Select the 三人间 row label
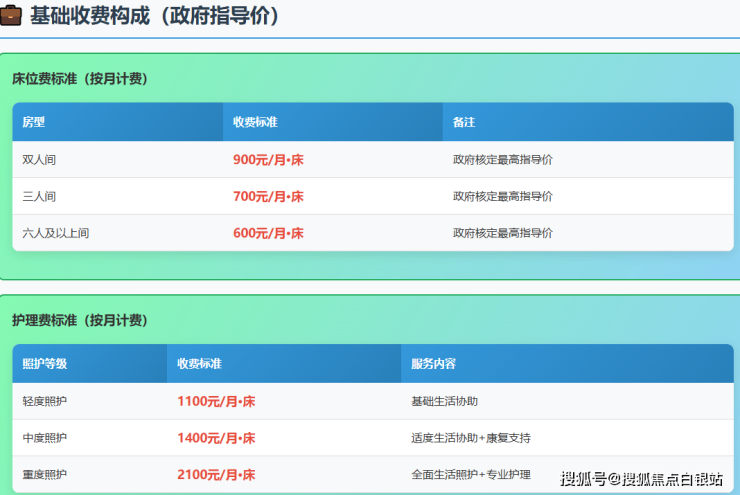Screen dimensions: 740x495 click(x=40, y=196)
